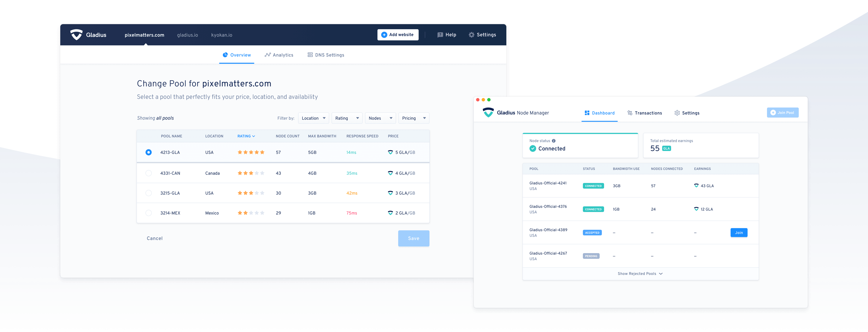Open Settings via the gear icon
868x332 pixels.
(471, 35)
